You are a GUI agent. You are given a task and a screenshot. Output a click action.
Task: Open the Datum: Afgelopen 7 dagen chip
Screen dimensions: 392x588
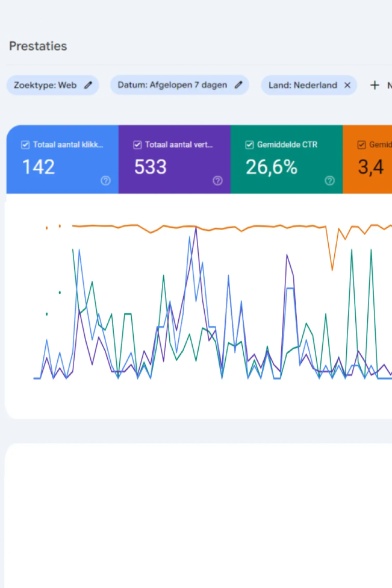[180, 85]
